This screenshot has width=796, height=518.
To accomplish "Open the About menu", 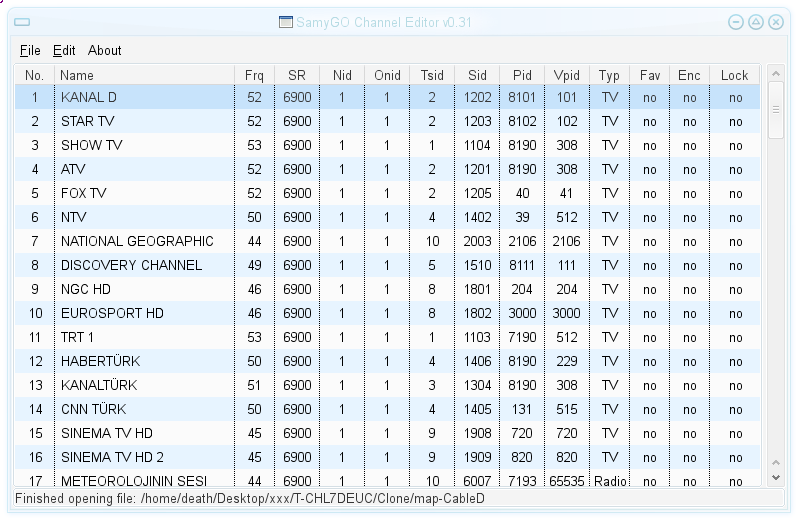I will point(105,51).
